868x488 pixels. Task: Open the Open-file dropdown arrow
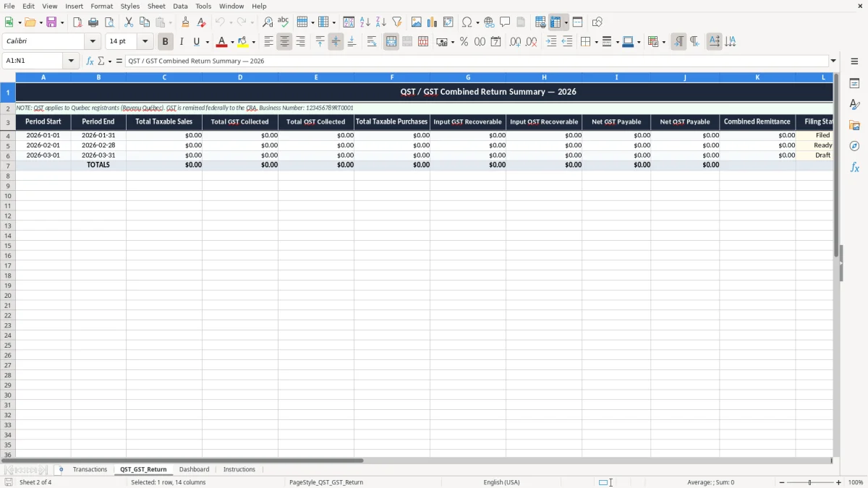click(41, 22)
